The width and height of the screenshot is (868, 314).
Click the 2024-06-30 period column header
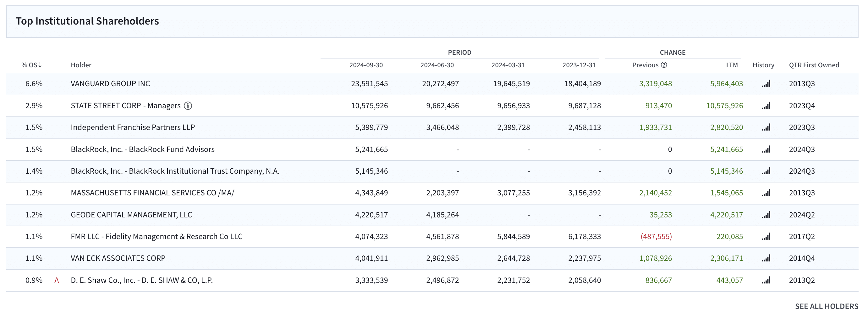click(x=437, y=65)
